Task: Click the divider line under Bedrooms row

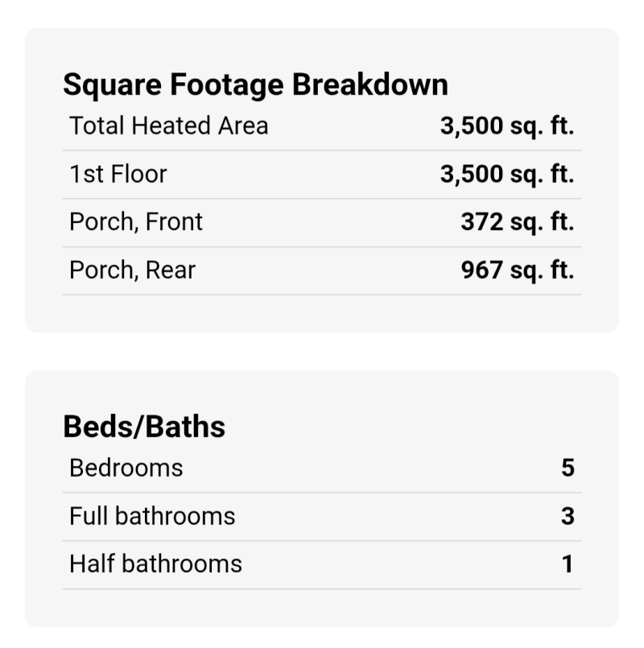Action: tap(322, 492)
